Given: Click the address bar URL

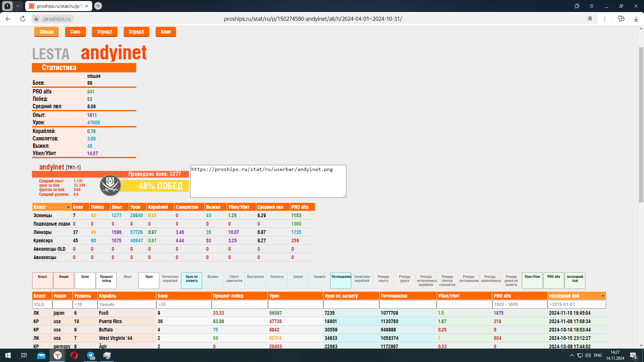Looking at the screenshot, I should point(313,19).
